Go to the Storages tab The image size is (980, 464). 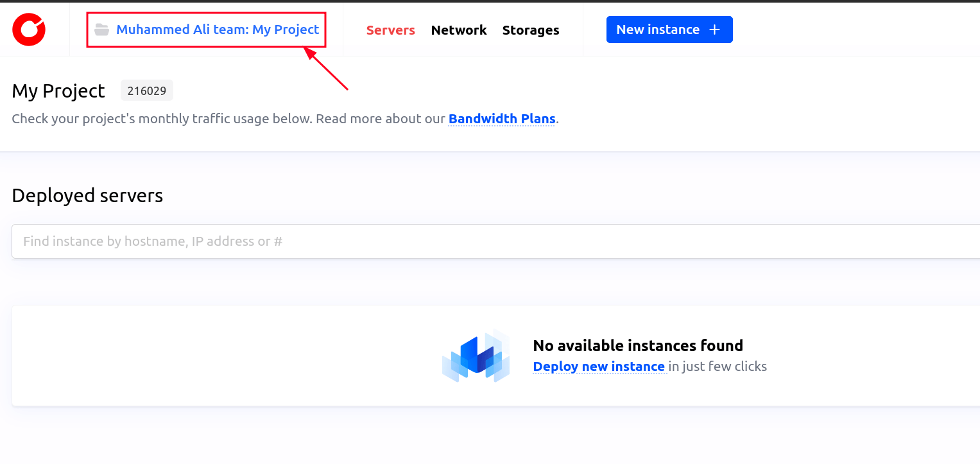tap(530, 30)
